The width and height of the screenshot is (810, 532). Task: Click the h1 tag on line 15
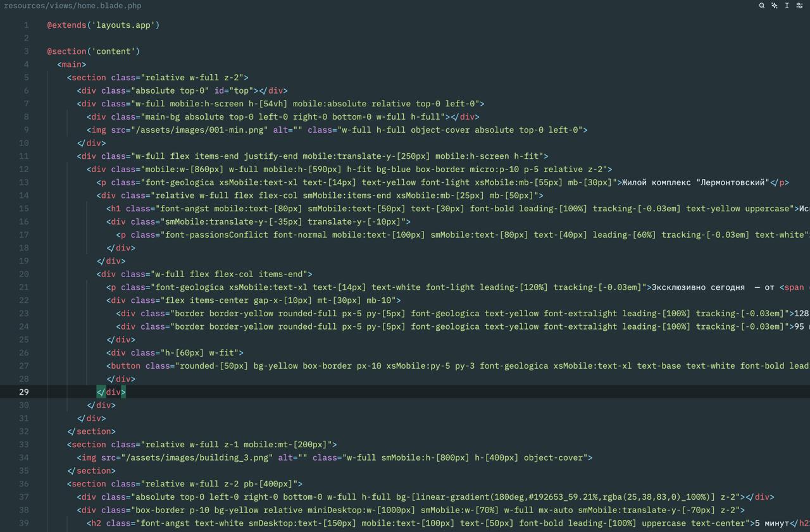click(x=115, y=209)
